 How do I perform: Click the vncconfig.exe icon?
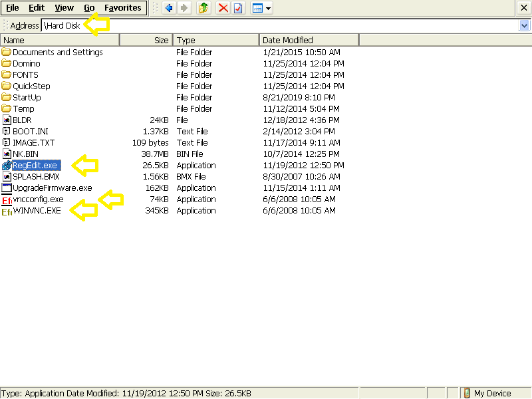[x=7, y=200]
